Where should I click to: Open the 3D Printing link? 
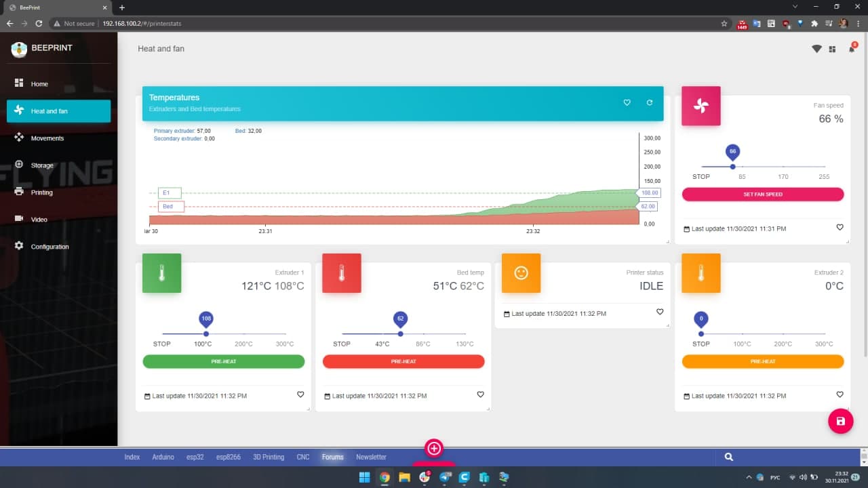[x=269, y=457]
